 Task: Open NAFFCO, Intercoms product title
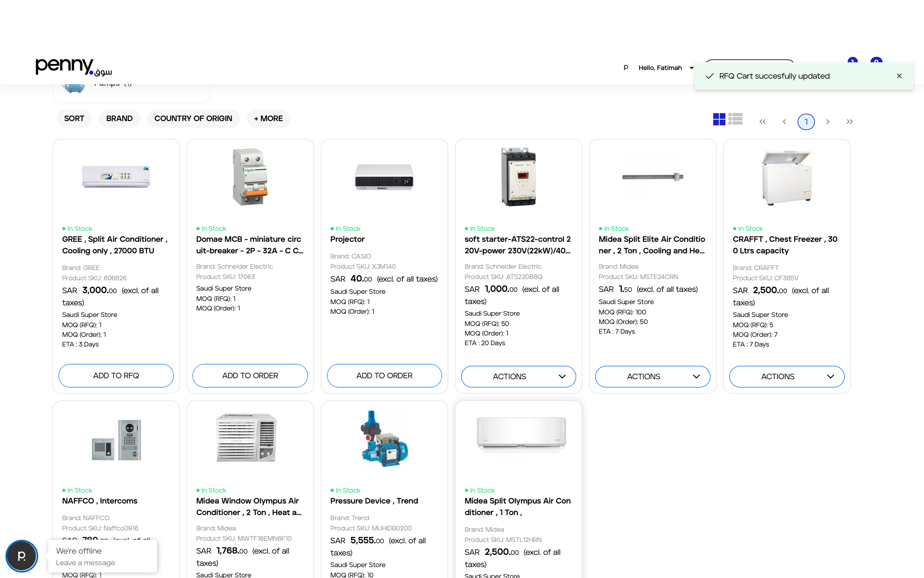click(x=100, y=501)
